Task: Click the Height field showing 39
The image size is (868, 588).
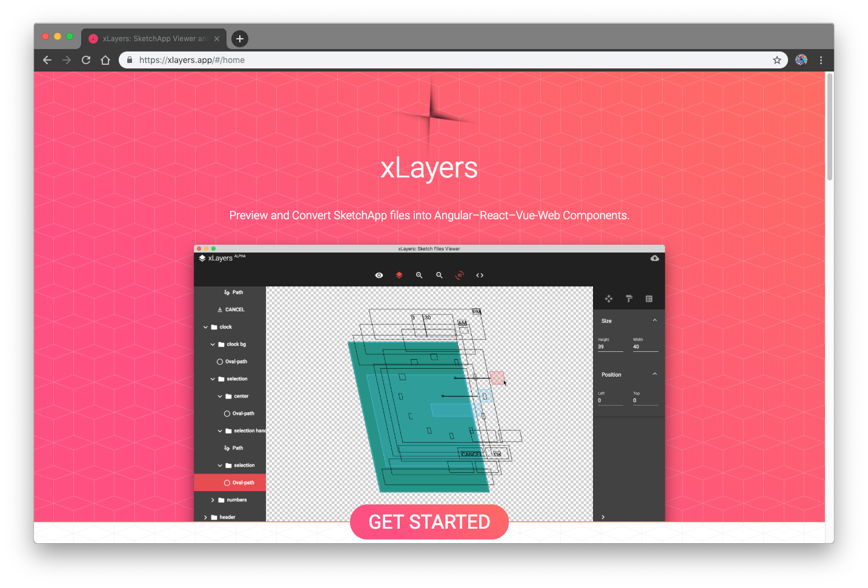Action: pos(611,347)
